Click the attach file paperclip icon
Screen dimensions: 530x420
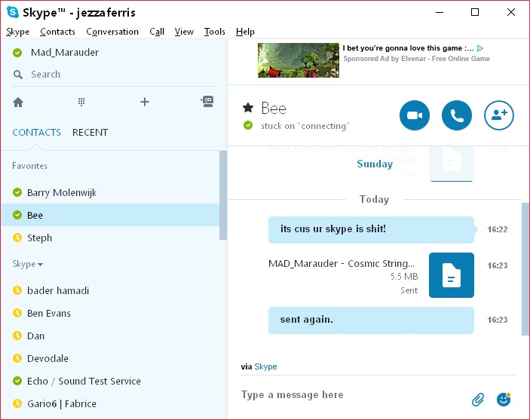[478, 400]
